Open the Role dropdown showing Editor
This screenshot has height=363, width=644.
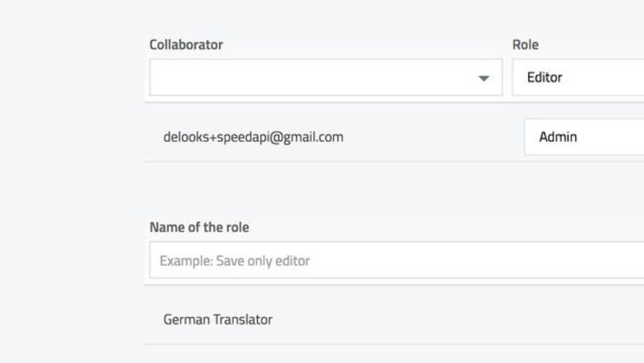pyautogui.click(x=578, y=78)
